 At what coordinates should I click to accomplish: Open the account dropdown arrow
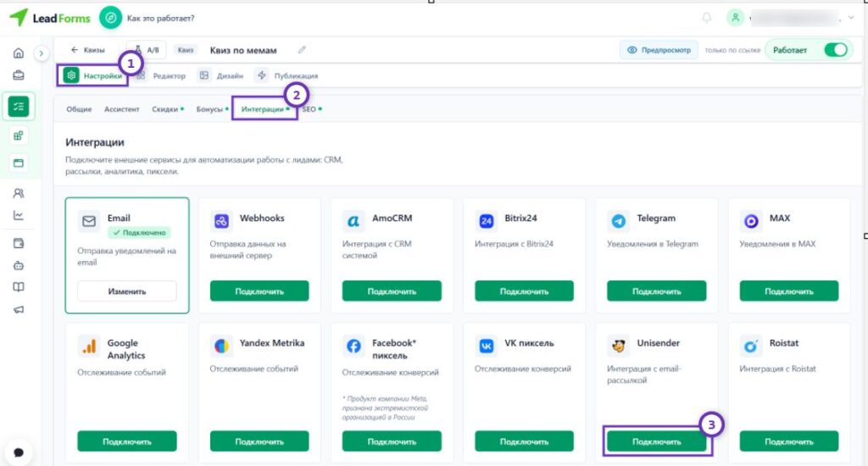click(x=851, y=18)
